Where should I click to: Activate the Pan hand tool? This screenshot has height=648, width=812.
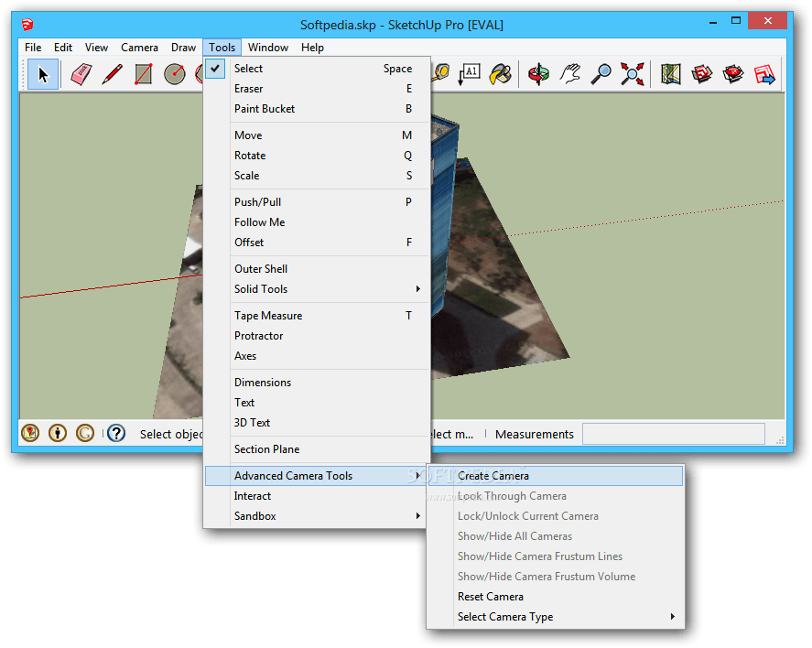[x=570, y=74]
